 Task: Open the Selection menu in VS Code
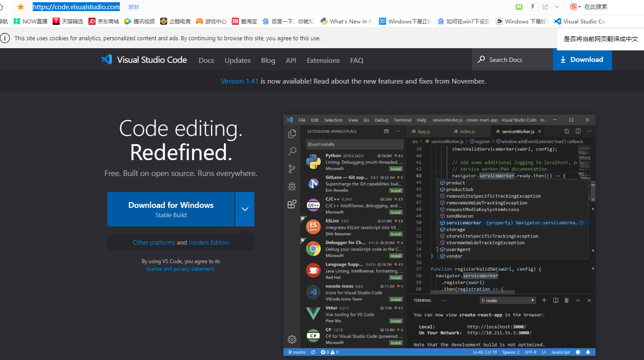333,120
